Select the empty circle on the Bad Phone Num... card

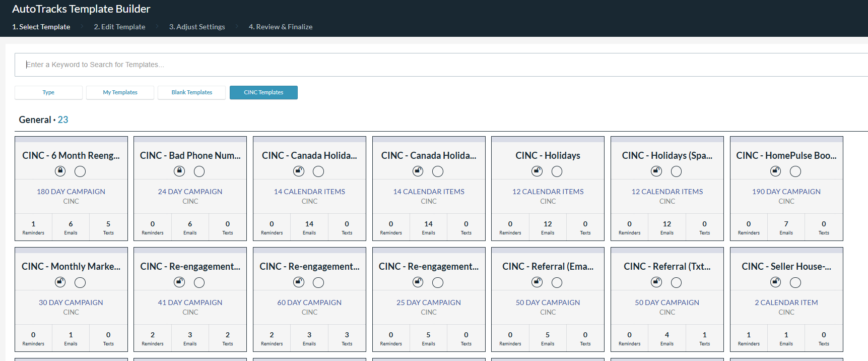pos(199,171)
